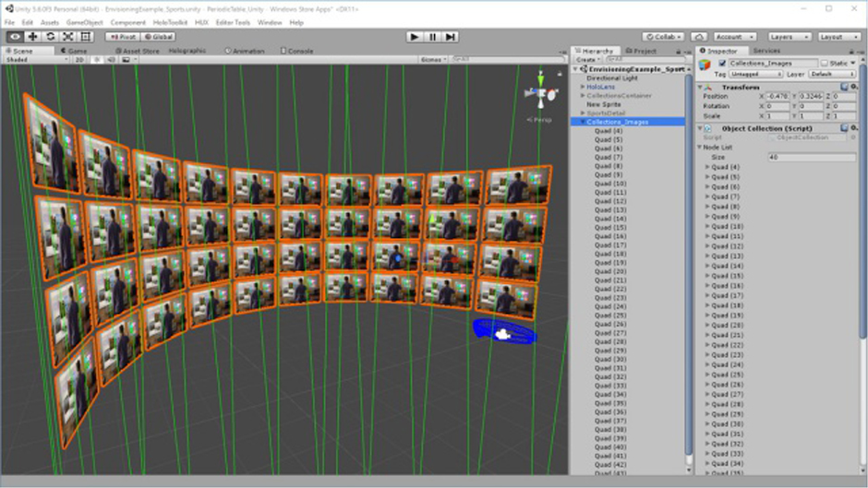This screenshot has height=488, width=868.
Task: Switch to the Services tab
Action: tap(766, 51)
